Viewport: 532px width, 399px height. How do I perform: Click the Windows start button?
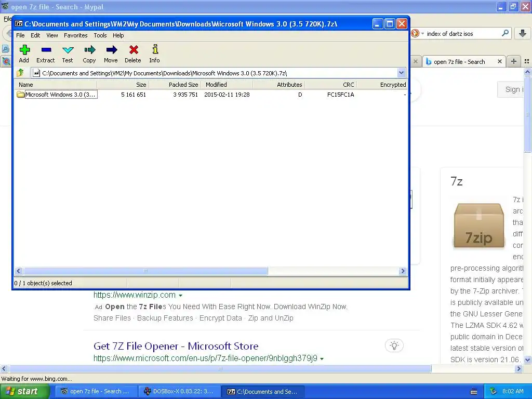[25, 392]
